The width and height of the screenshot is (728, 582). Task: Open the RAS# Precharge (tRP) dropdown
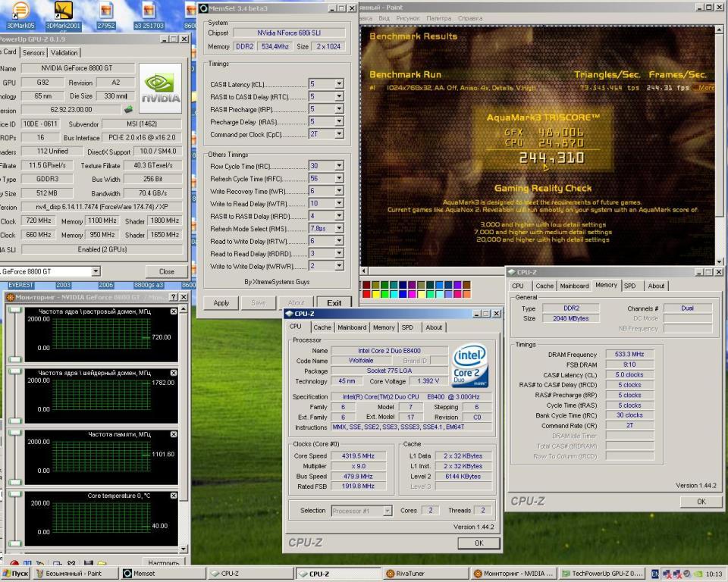pos(340,109)
